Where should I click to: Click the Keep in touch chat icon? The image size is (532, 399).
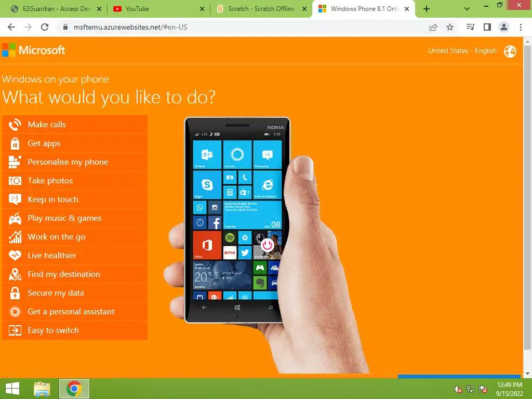(15, 199)
